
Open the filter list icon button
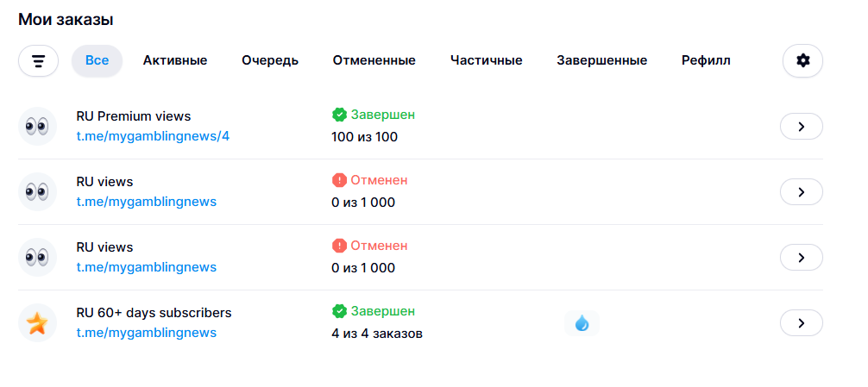coord(38,61)
